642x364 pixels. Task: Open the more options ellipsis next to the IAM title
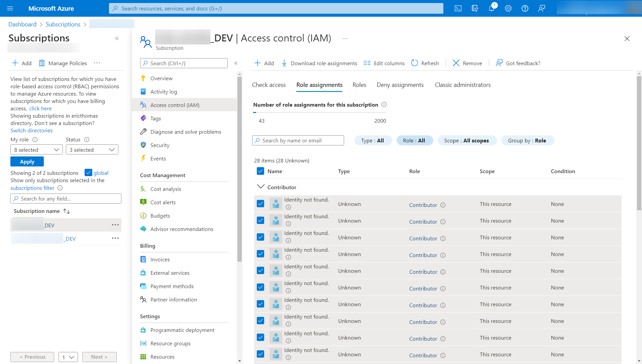pyautogui.click(x=345, y=39)
